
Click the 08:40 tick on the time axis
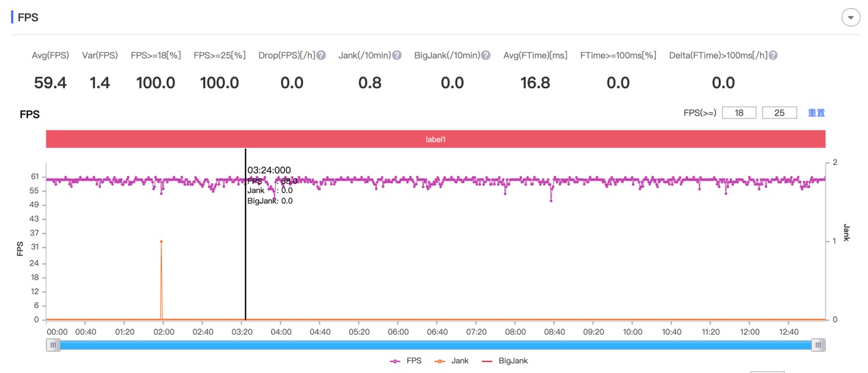[x=555, y=332]
